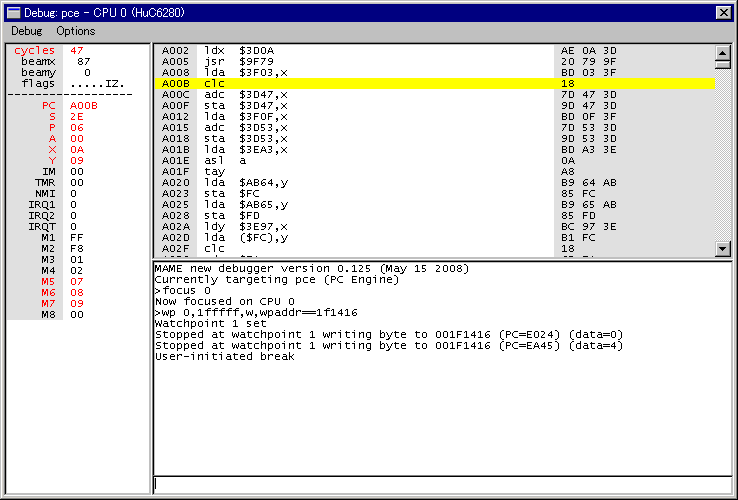Image resolution: width=738 pixels, height=500 pixels.
Task: Click the PC register value A00B
Action: (84, 105)
